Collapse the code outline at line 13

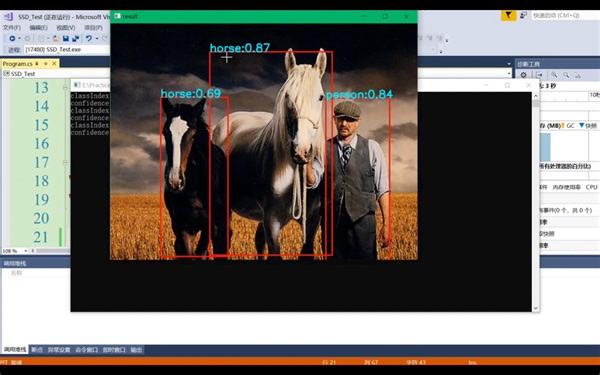click(65, 88)
